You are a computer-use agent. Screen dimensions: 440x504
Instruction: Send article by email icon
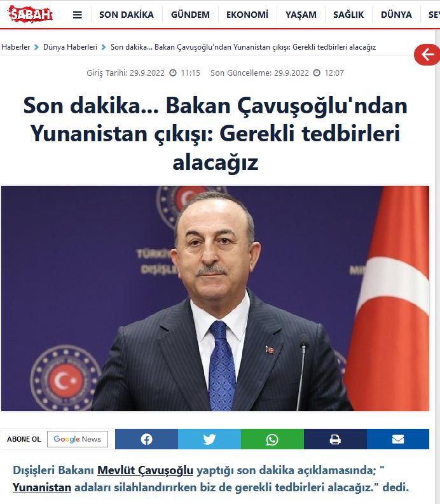point(398,439)
